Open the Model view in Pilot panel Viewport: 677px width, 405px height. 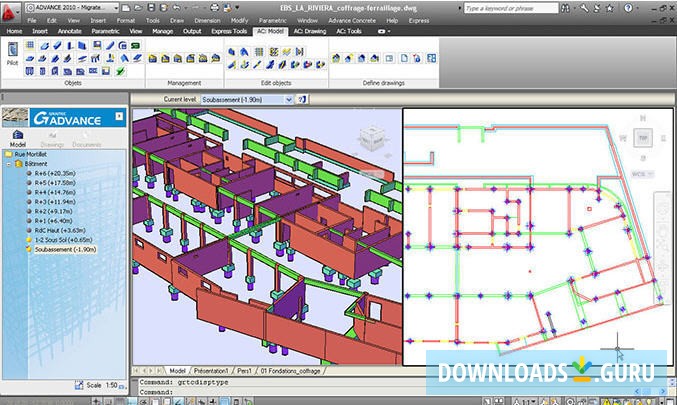[17, 135]
